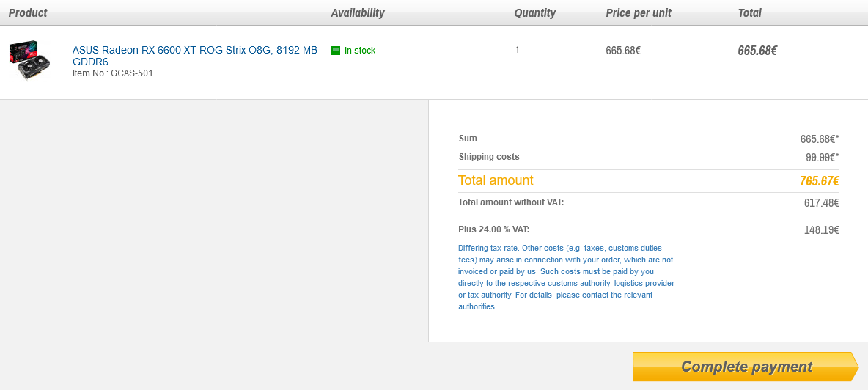The image size is (868, 390).
Task: Click the quantity value 1
Action: 517,50
